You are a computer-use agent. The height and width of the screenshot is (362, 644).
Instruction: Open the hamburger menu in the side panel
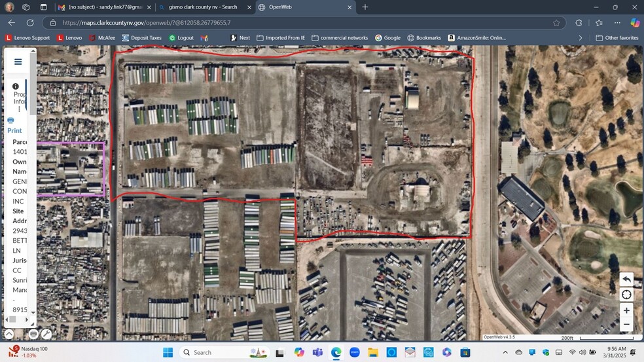click(18, 62)
